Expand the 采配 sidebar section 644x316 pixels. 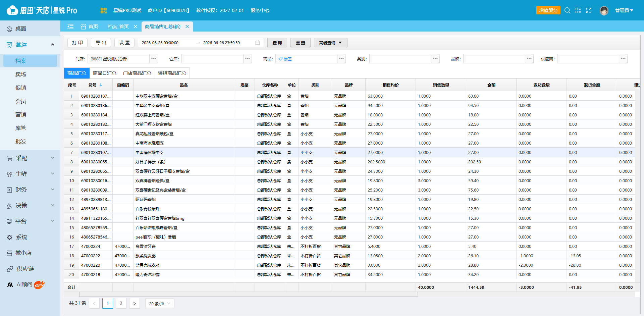(x=53, y=158)
